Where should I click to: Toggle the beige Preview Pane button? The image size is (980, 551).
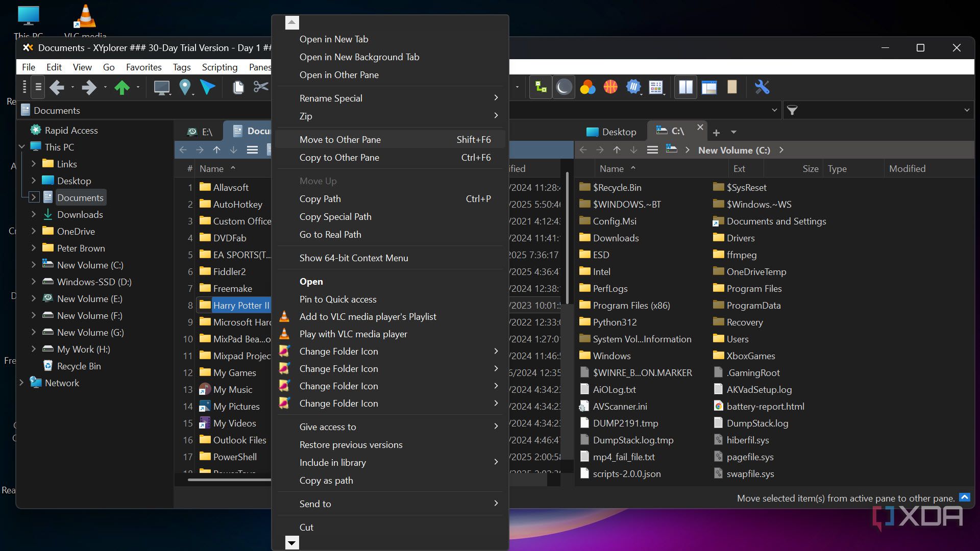pyautogui.click(x=732, y=87)
